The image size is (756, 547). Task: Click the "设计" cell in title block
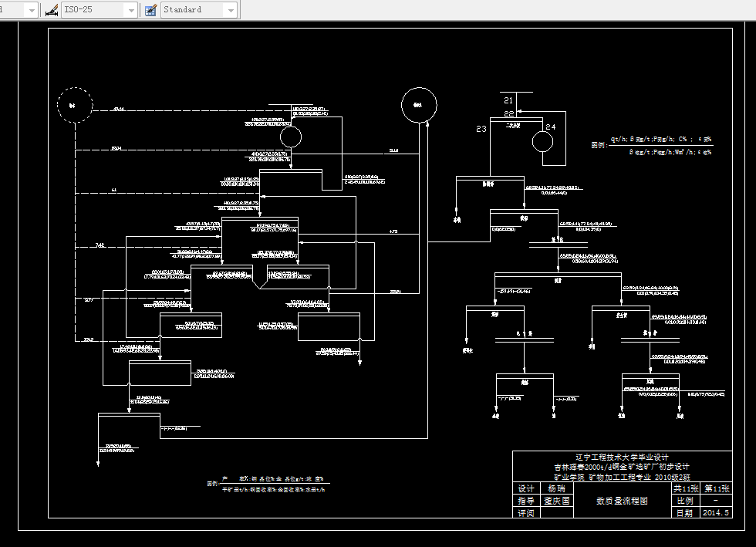click(x=525, y=488)
